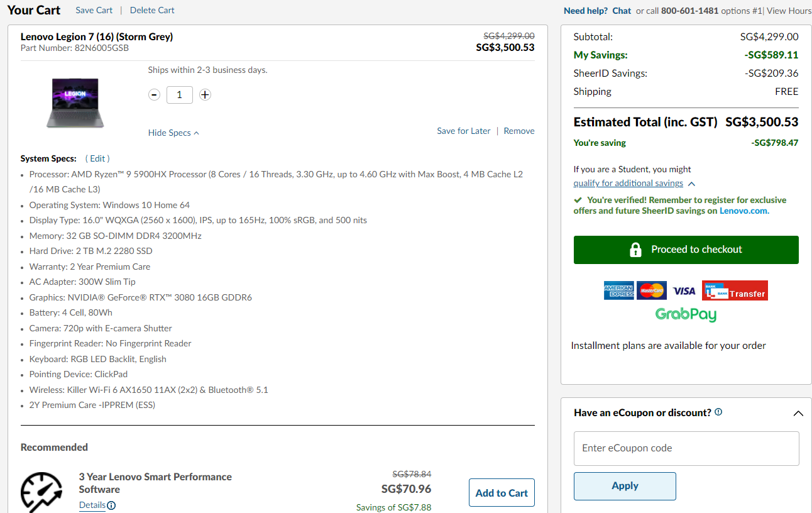Click Delete Cart link
The image size is (812, 513).
(152, 10)
